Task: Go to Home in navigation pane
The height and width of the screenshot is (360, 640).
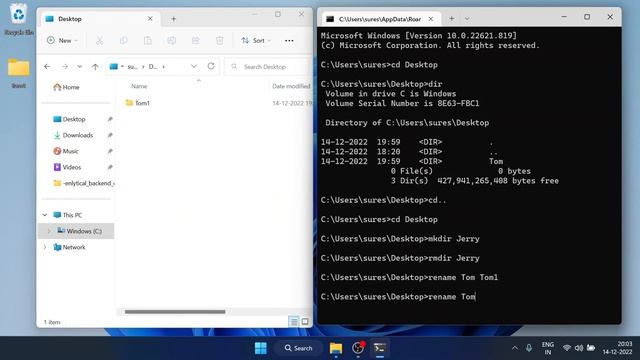Action: coord(67,87)
